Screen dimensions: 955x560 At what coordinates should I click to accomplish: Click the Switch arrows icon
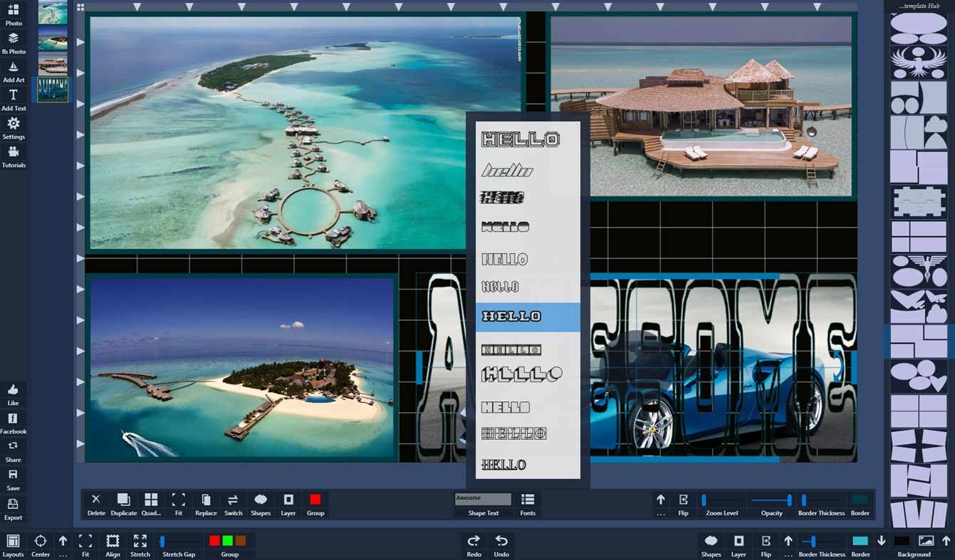coord(233,500)
